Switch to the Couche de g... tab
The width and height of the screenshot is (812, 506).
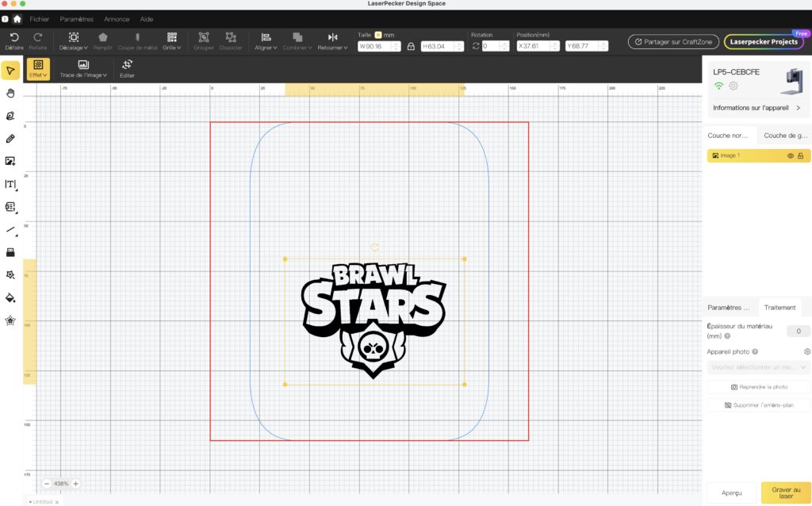[x=785, y=136]
